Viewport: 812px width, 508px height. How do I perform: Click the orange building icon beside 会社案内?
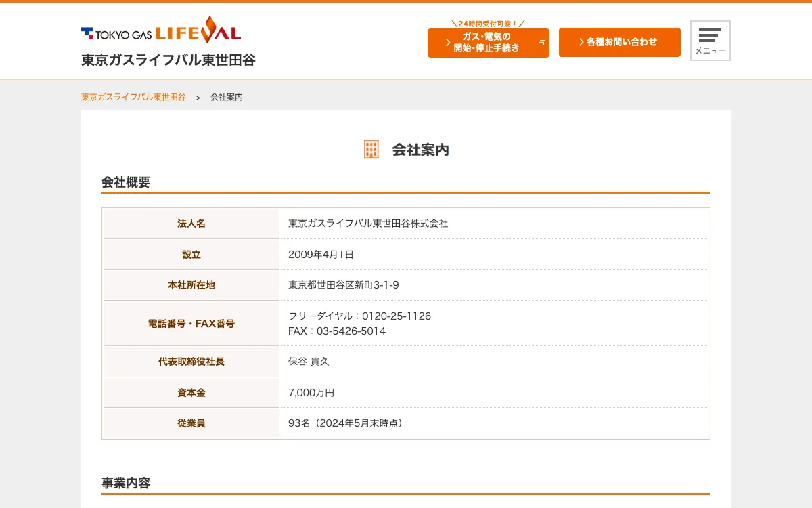tap(371, 150)
